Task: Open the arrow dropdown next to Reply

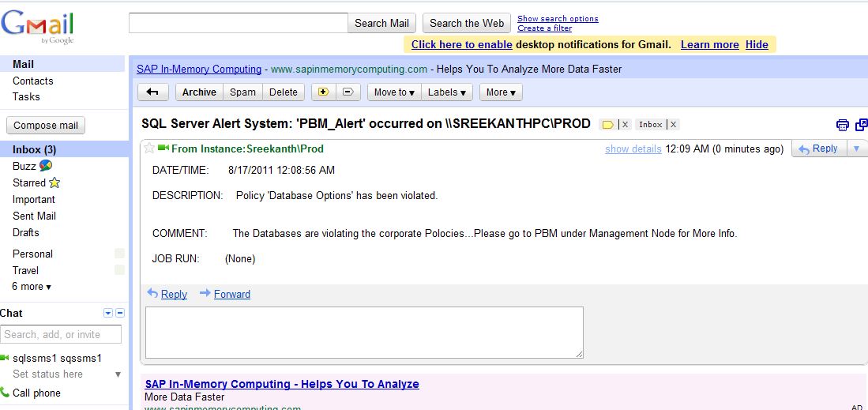Action: pyautogui.click(x=856, y=149)
